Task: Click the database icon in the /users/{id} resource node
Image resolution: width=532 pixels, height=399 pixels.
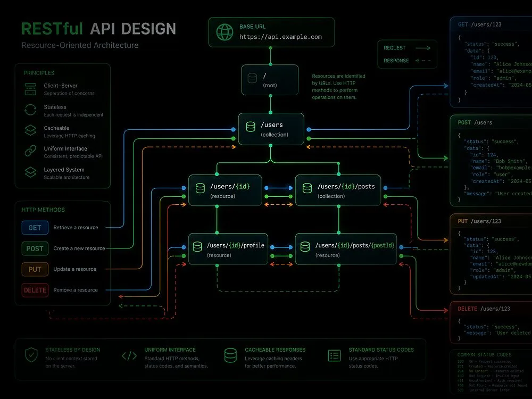Action: pos(200,188)
